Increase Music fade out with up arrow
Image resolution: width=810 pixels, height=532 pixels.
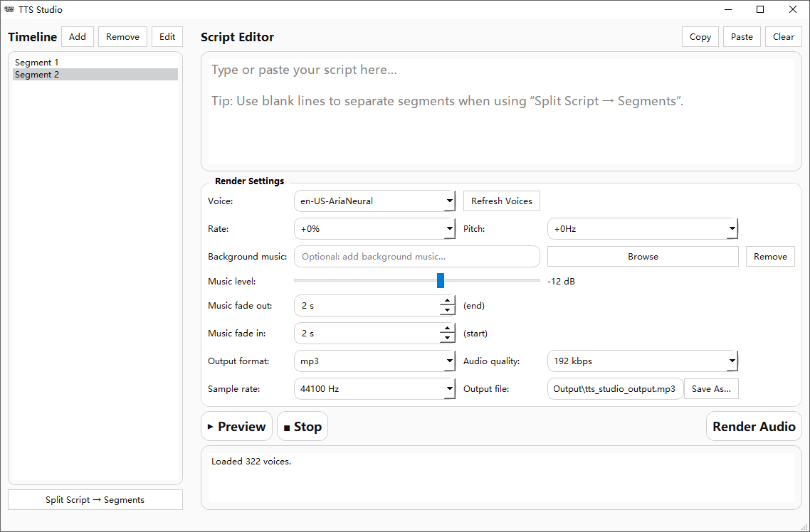[x=447, y=301]
